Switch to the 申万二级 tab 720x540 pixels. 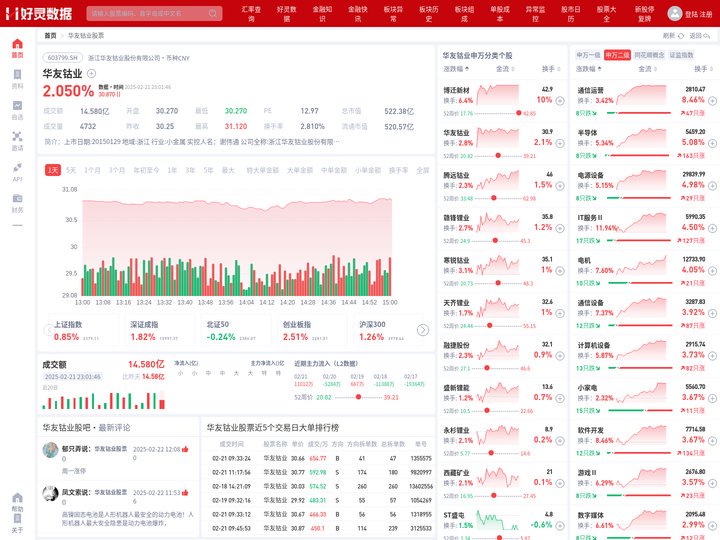617,55
